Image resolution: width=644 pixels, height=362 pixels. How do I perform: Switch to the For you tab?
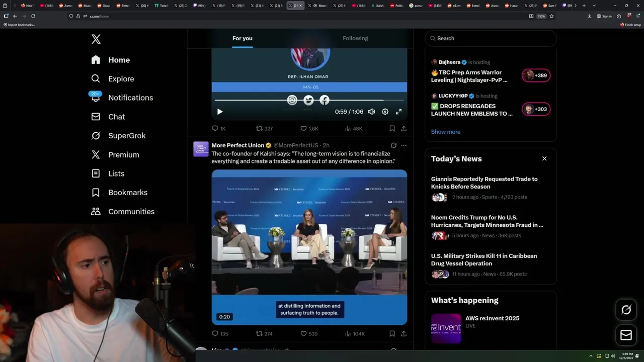pyautogui.click(x=243, y=38)
